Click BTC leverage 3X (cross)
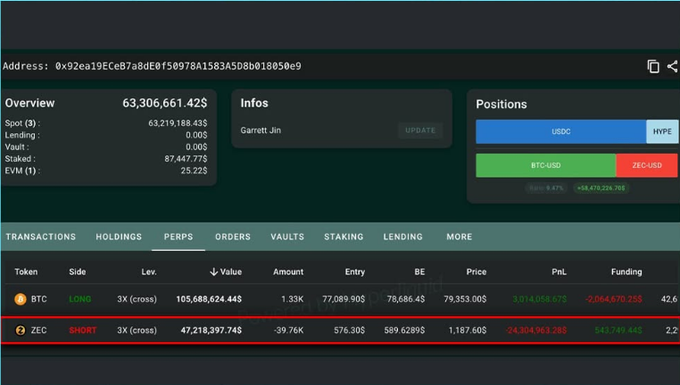680x385 pixels. coord(137,299)
